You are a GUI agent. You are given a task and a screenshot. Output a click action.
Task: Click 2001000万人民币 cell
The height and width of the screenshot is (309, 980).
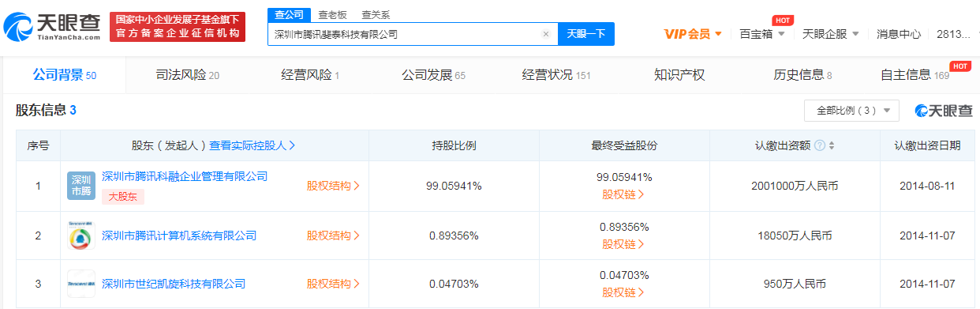[795, 187]
